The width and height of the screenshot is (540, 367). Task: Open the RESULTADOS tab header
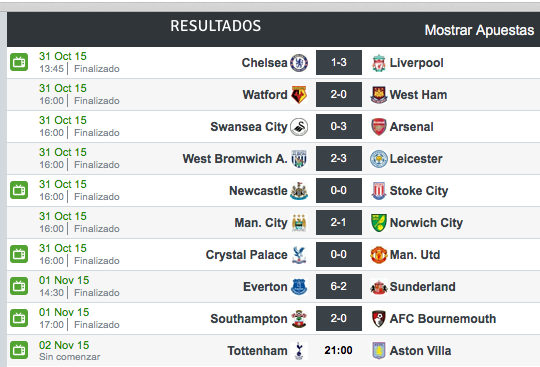tap(216, 26)
